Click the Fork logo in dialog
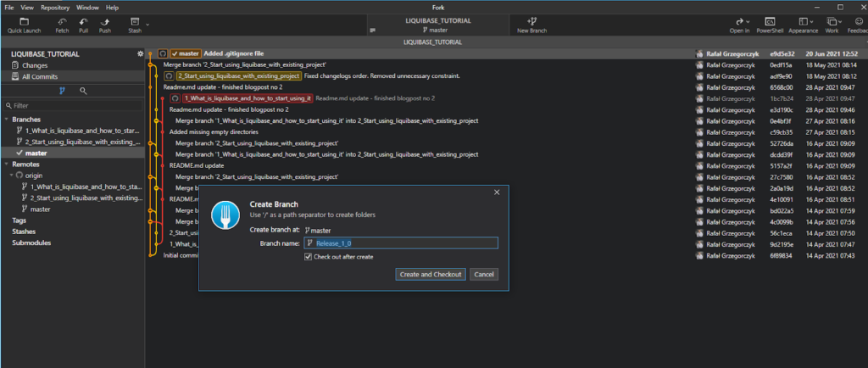 pyautogui.click(x=225, y=215)
